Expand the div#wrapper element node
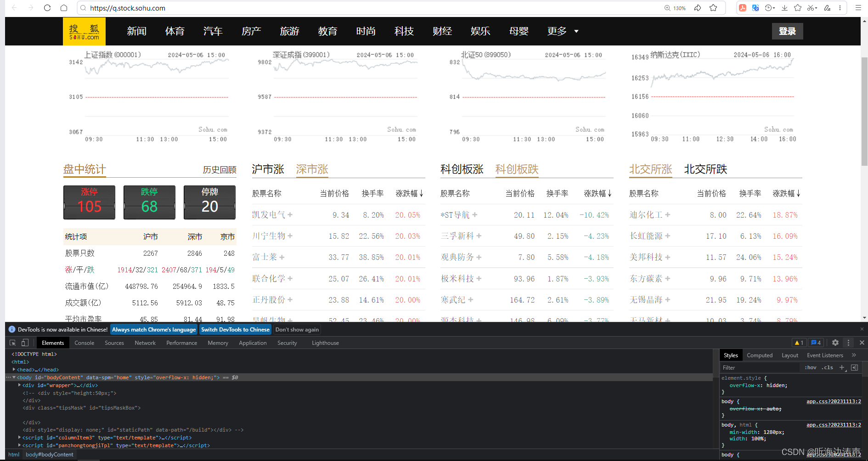 coord(19,385)
